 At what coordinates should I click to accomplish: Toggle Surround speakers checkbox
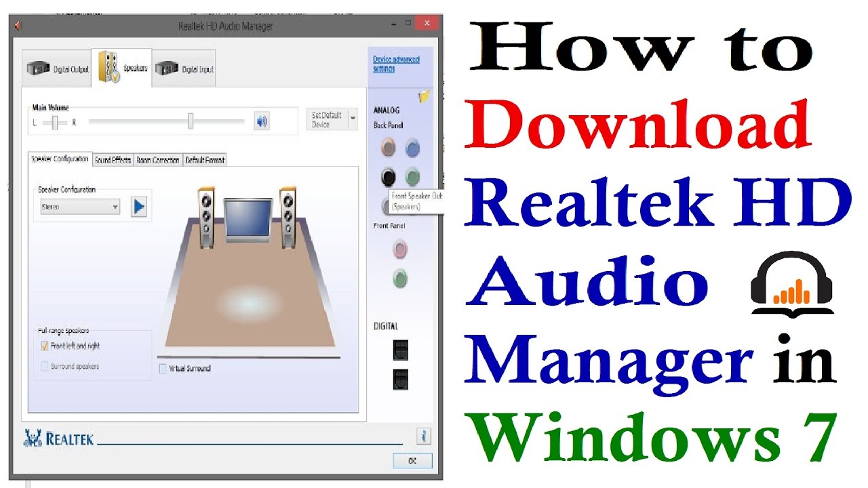pyautogui.click(x=45, y=367)
